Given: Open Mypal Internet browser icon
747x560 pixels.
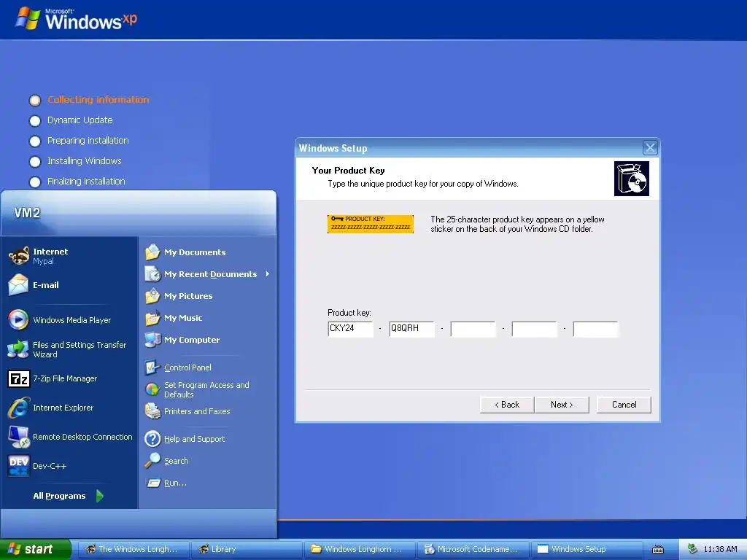Looking at the screenshot, I should [19, 256].
